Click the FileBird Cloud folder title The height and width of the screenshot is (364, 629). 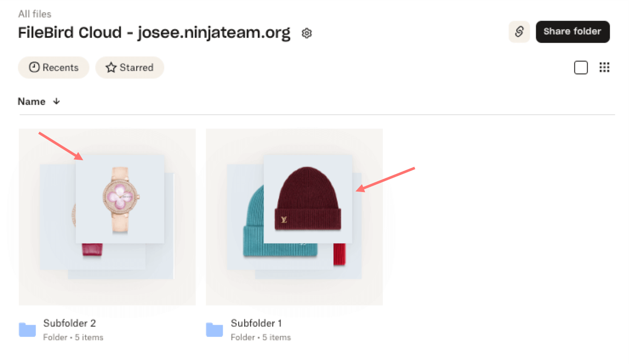click(154, 33)
